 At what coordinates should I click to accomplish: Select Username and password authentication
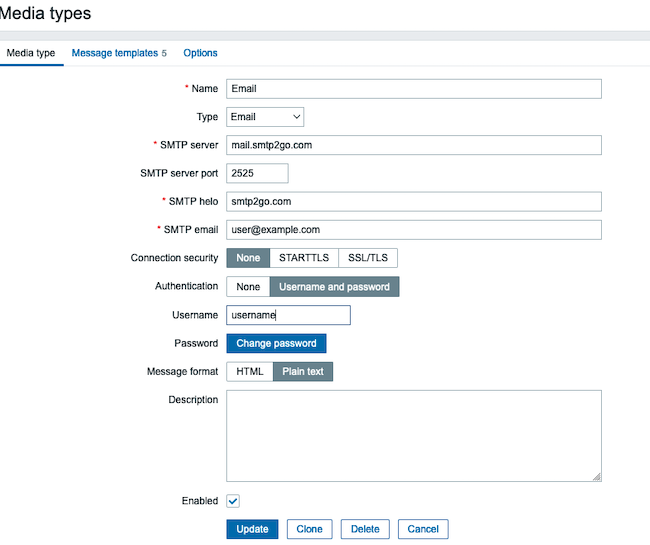[x=334, y=287]
